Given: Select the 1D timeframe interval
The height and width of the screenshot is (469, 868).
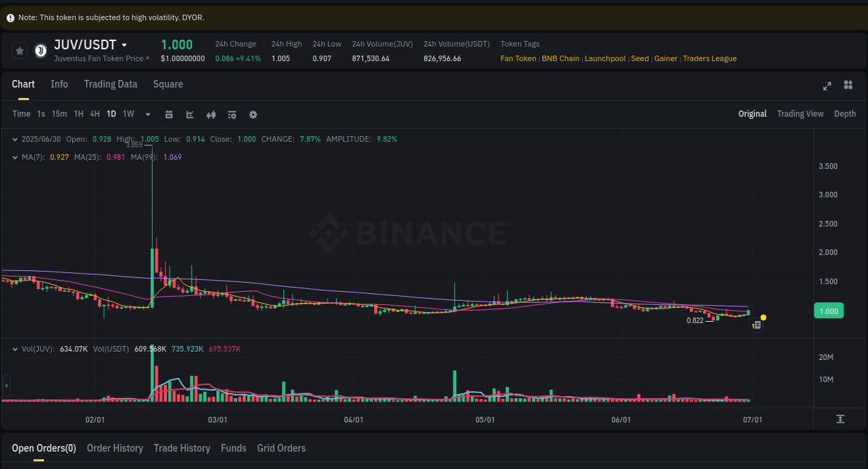Looking at the screenshot, I should [111, 113].
